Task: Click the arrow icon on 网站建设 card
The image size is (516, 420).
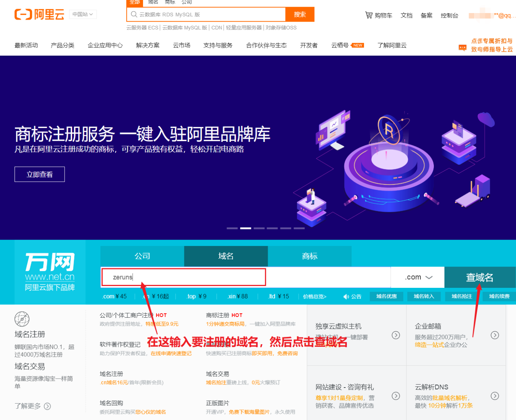Action: 396,396
